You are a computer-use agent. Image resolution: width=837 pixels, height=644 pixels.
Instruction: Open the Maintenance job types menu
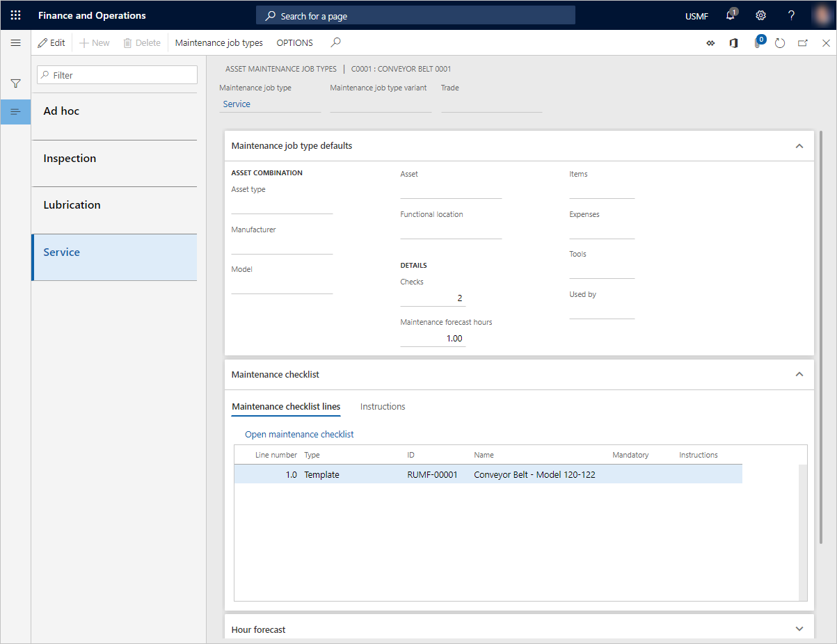point(219,42)
